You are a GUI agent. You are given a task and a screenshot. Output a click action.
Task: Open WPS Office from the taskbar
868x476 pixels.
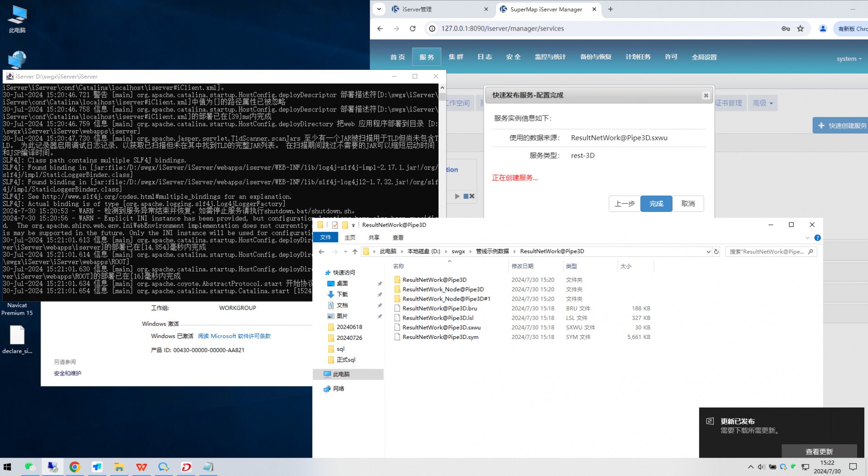pos(142,467)
